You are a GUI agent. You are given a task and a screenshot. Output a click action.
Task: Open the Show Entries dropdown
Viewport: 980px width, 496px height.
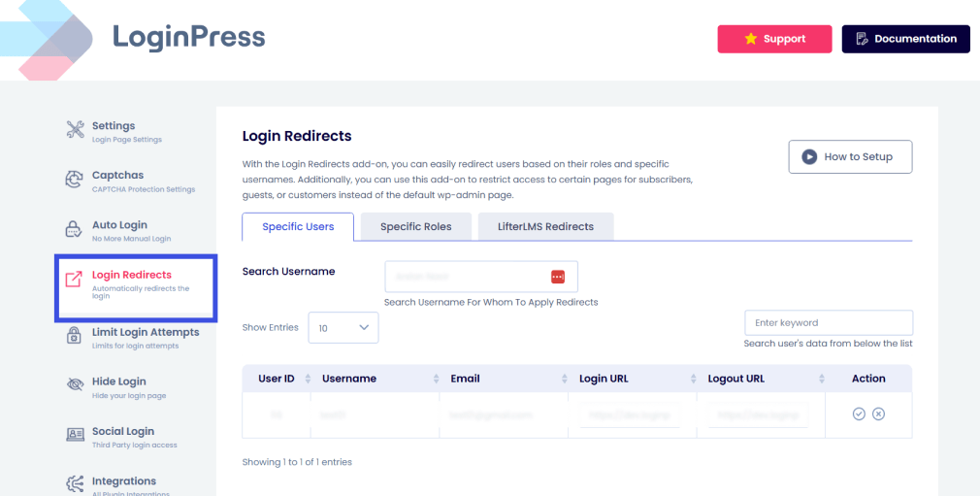click(x=343, y=328)
